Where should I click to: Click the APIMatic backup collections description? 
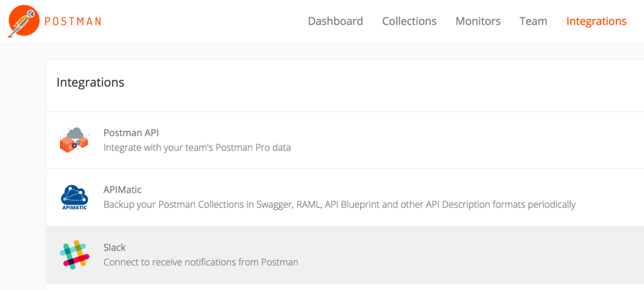point(339,205)
